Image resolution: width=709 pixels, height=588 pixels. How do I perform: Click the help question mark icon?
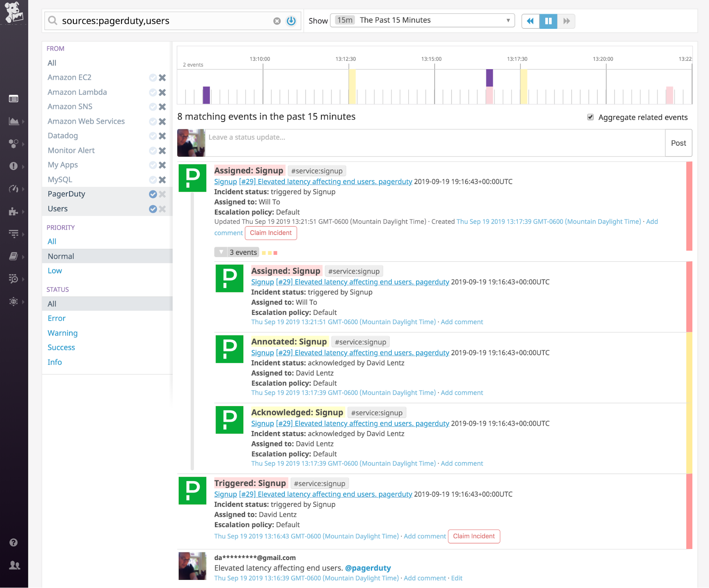[x=13, y=542]
